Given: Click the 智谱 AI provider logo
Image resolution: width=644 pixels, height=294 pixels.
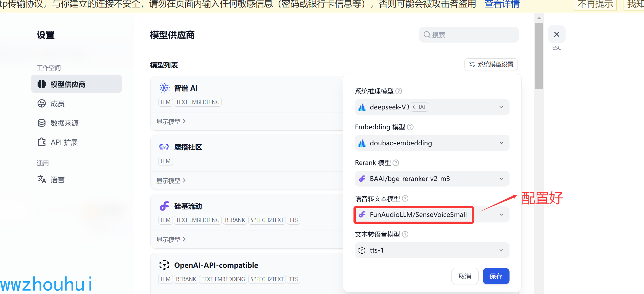Looking at the screenshot, I should coord(164,88).
